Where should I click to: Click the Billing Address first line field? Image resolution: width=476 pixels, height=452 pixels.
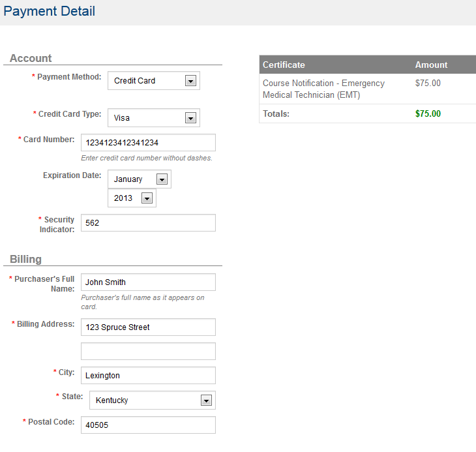148,327
